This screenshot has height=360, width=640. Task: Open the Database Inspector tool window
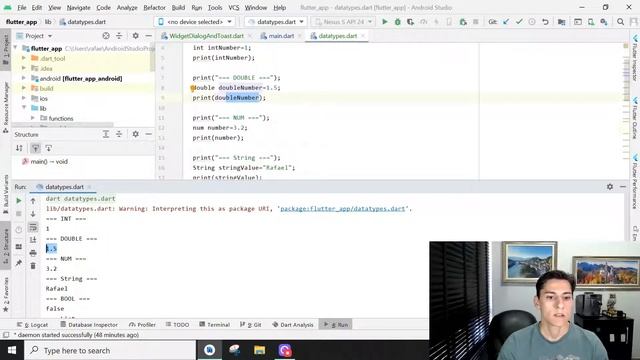click(x=89, y=324)
